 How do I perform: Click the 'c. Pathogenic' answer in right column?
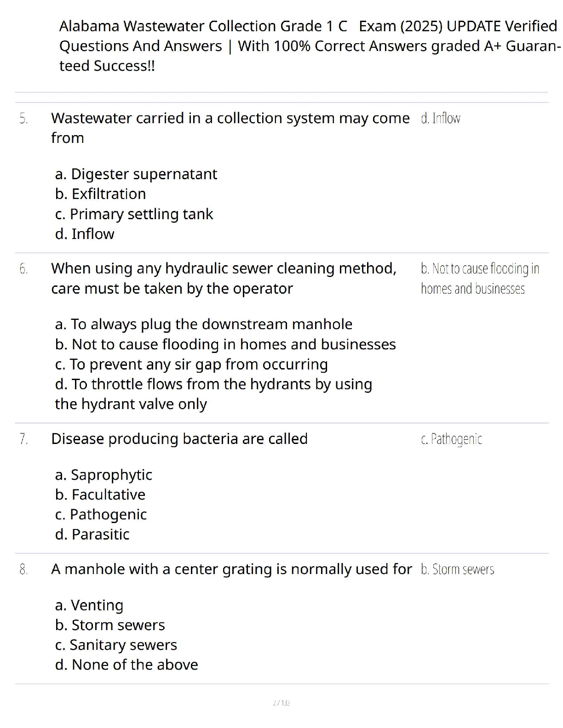(451, 439)
